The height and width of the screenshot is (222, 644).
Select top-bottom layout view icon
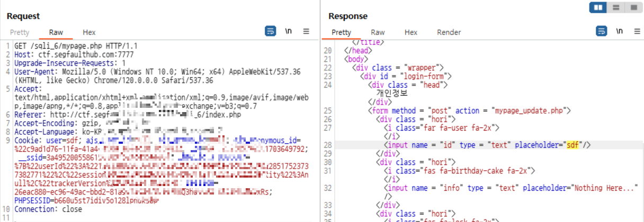tap(616, 7)
